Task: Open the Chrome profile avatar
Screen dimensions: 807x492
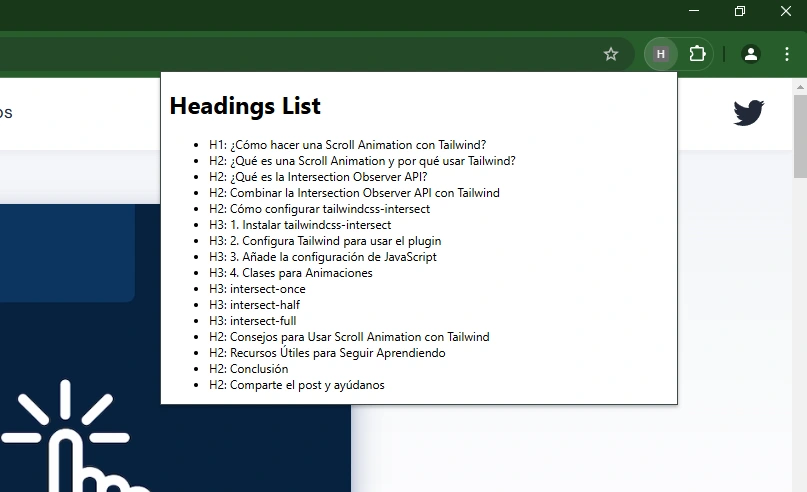Action: (x=750, y=54)
